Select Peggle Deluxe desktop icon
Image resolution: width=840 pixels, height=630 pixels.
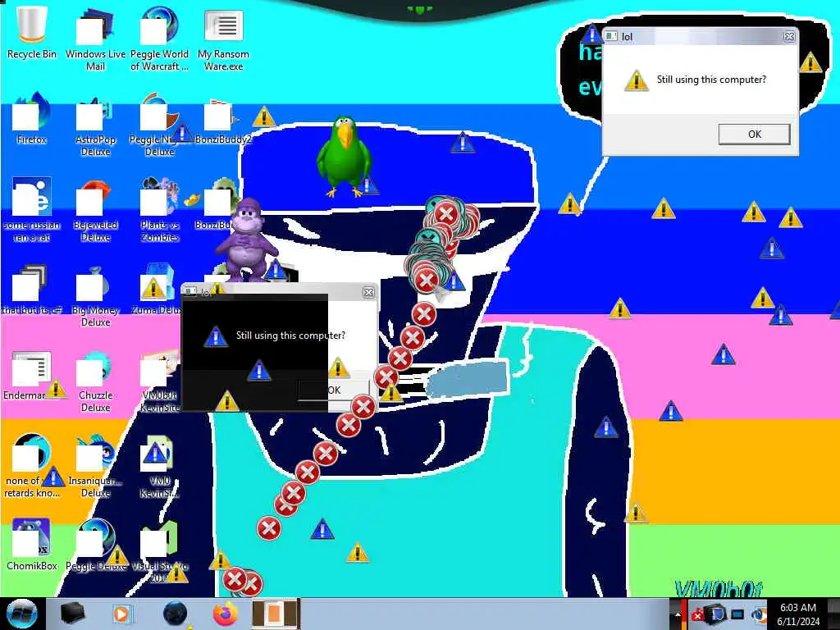(x=95, y=544)
